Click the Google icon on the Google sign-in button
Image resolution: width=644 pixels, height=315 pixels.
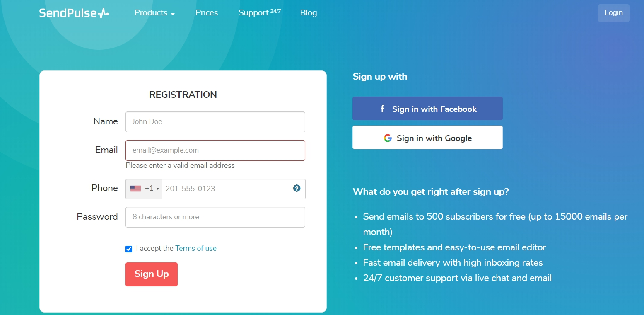click(x=388, y=138)
